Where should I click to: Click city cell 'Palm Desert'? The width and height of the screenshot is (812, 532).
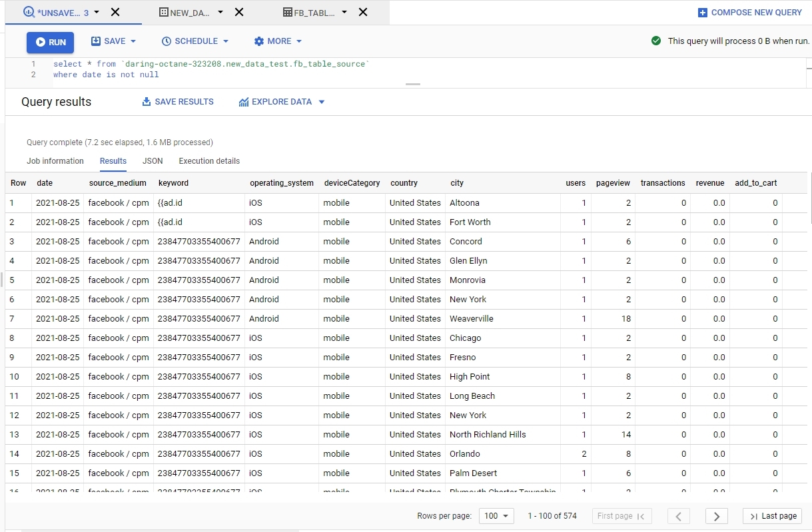pos(473,473)
